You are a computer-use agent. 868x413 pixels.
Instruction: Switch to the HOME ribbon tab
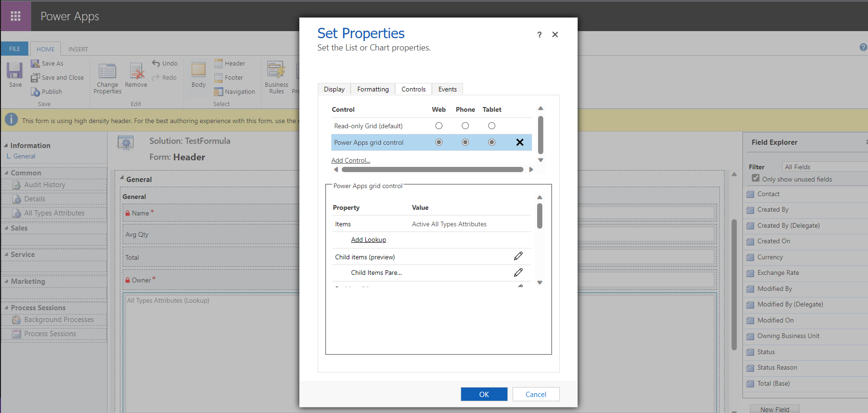tap(45, 49)
